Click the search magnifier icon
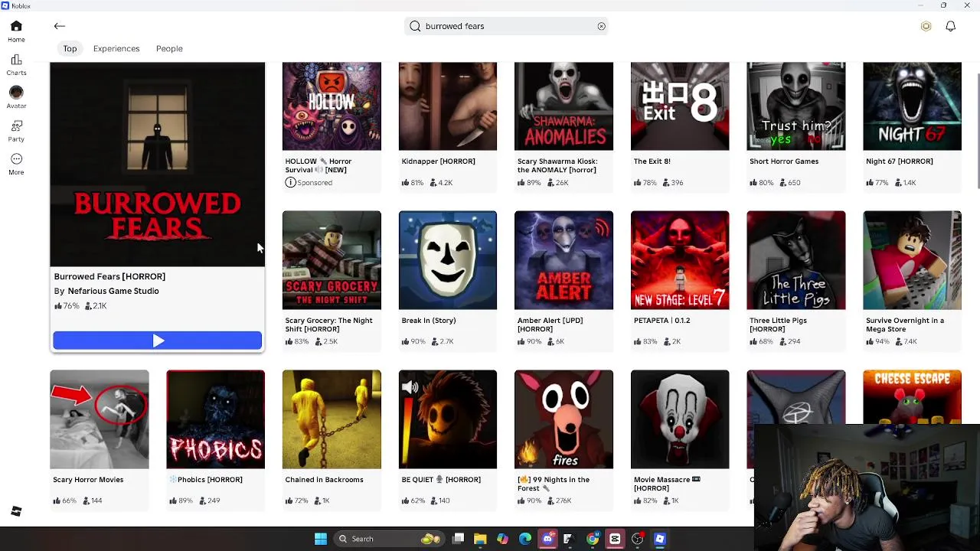The image size is (980, 551). coord(415,26)
